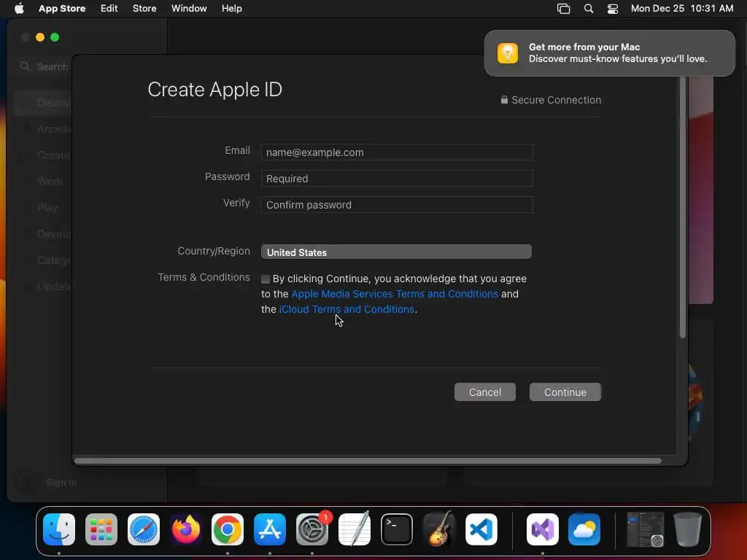Open System Settings from the Dock
This screenshot has width=747, height=560.
312,529
